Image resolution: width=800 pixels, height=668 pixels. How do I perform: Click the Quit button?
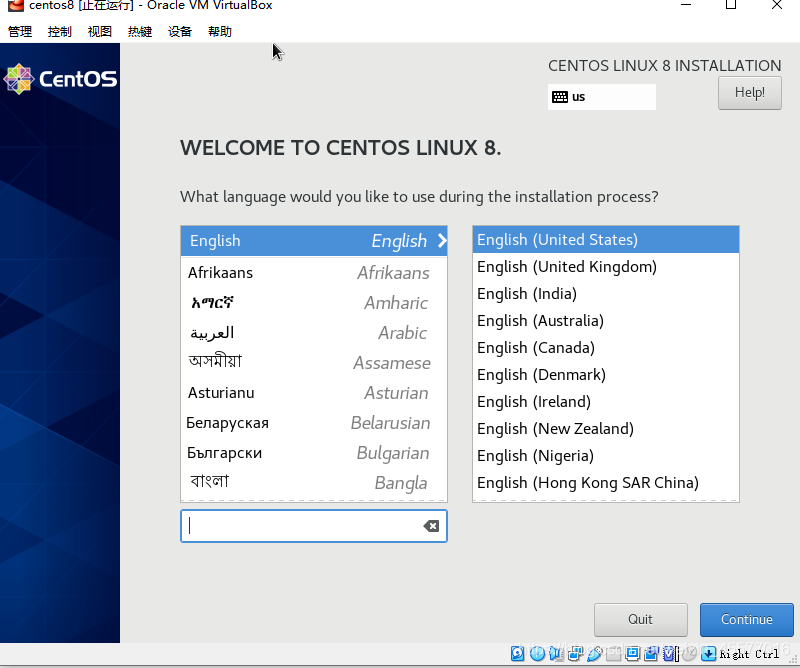(640, 620)
